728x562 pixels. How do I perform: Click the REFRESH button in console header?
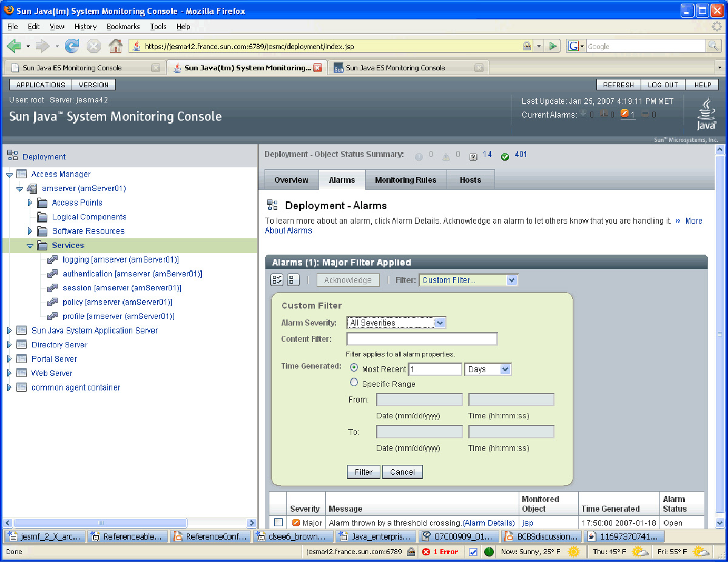pyautogui.click(x=619, y=85)
